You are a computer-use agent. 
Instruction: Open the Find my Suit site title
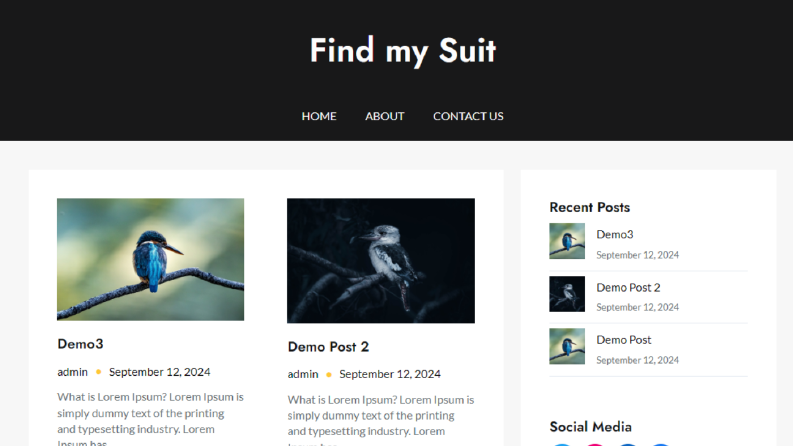(x=403, y=51)
